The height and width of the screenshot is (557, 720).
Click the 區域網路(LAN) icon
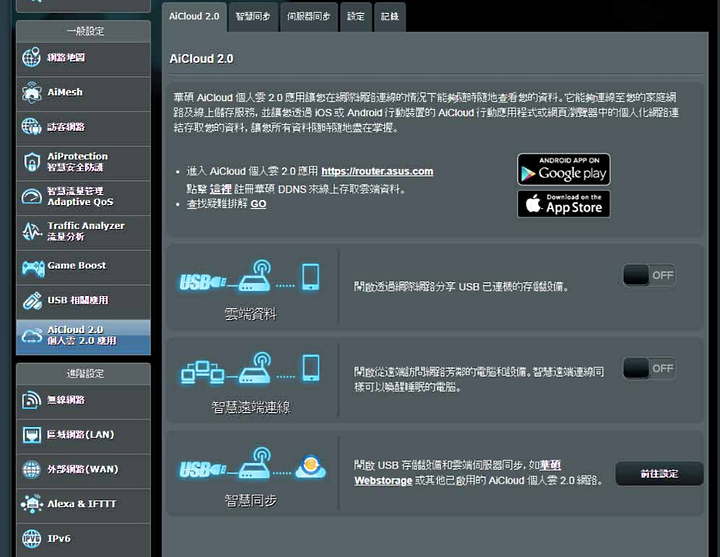click(x=31, y=435)
